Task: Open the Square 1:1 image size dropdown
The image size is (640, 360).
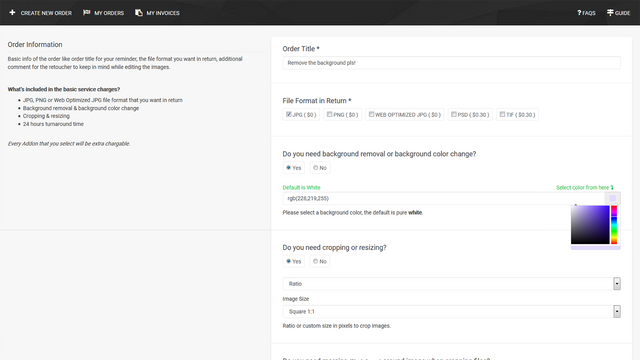Action: point(451,311)
